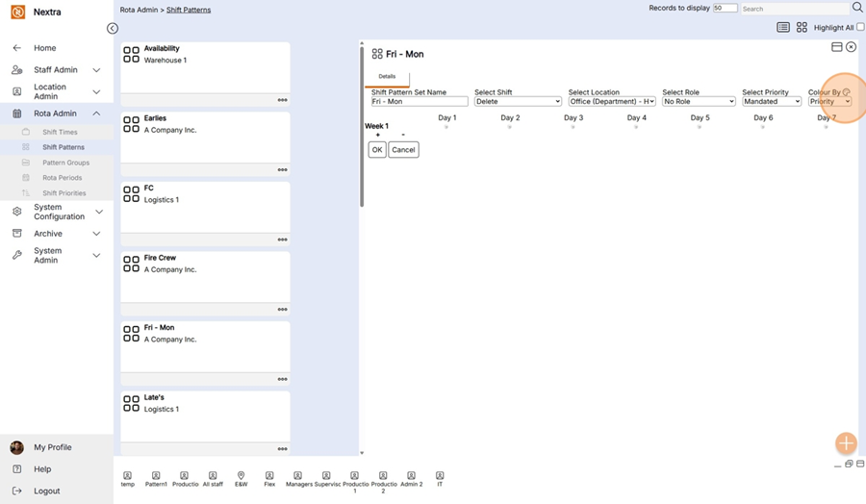
Task: Click the minus under Week 1
Action: 403,136
